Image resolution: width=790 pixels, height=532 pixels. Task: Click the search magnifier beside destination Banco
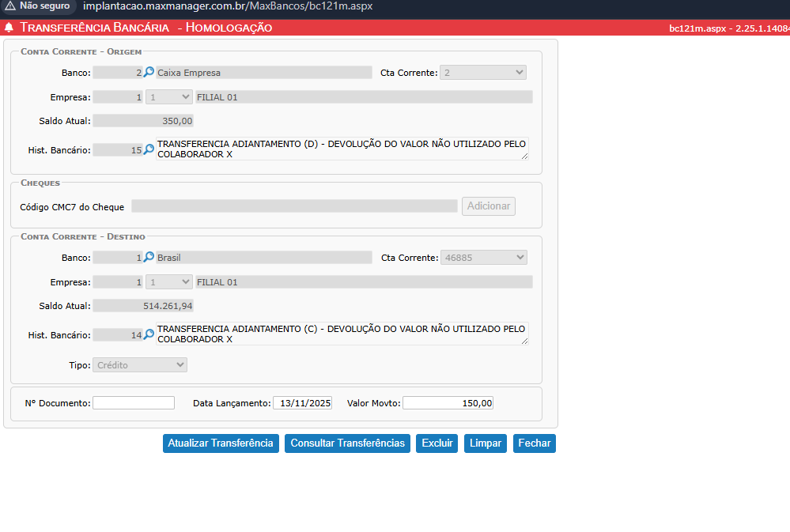coord(149,257)
